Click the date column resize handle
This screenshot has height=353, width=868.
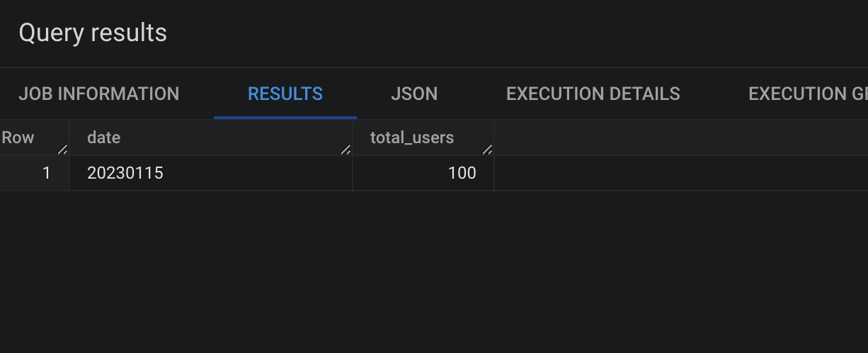[x=346, y=149]
